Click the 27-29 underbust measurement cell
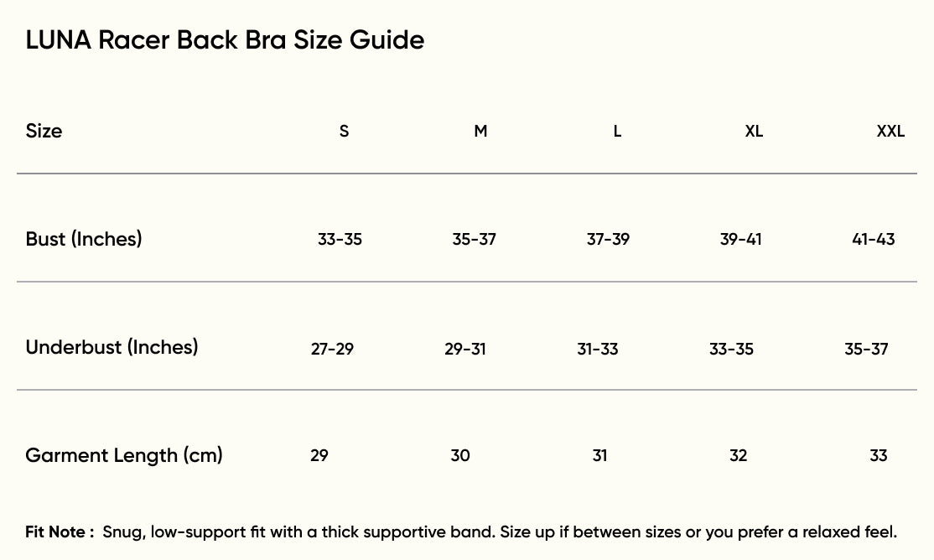This screenshot has height=560, width=934. tap(332, 349)
